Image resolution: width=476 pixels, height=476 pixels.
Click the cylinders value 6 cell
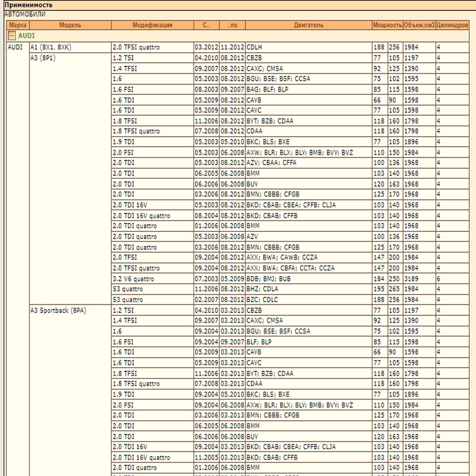pos(452,279)
